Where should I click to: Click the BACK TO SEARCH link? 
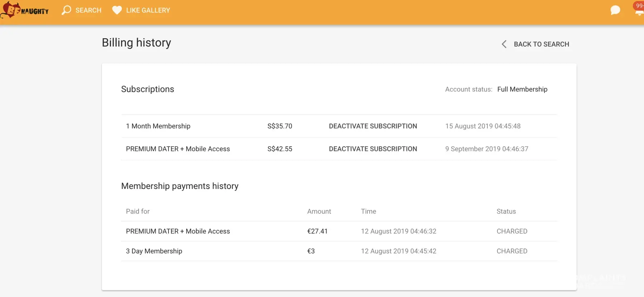pos(541,44)
